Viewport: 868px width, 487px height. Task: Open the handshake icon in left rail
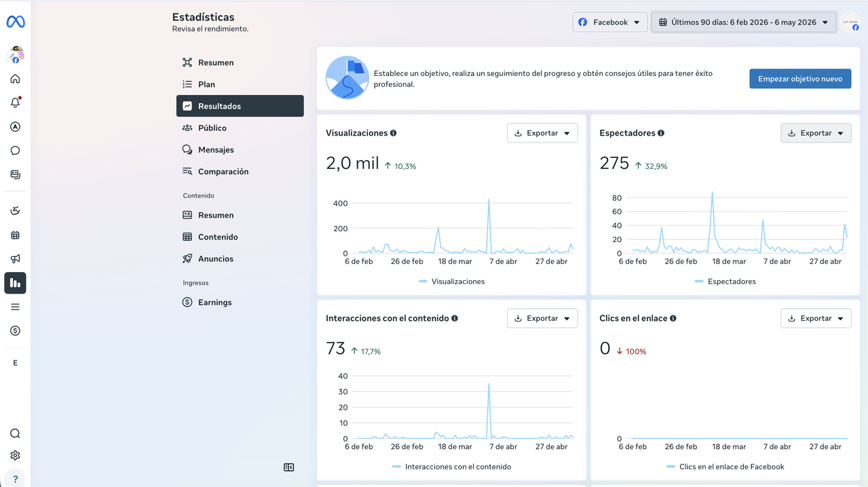[x=15, y=211]
